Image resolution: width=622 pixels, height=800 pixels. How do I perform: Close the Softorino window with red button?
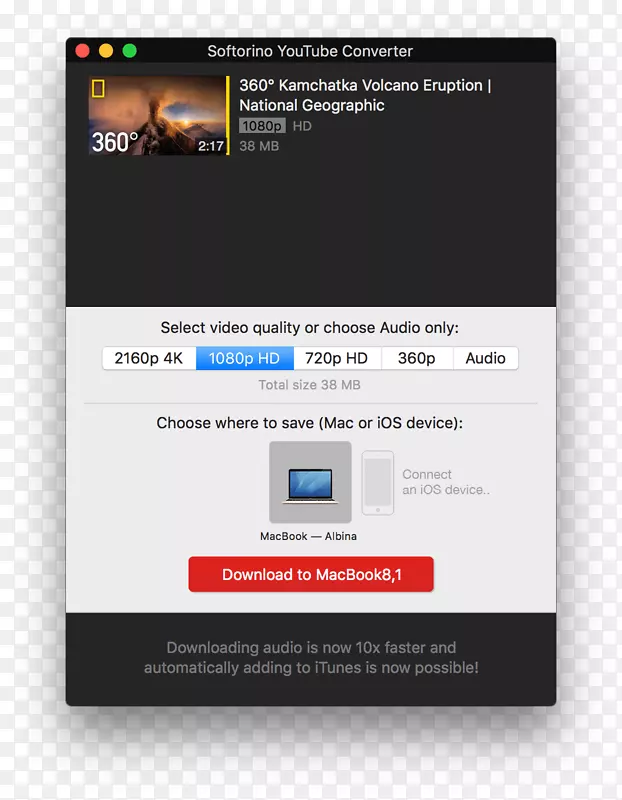coord(83,51)
